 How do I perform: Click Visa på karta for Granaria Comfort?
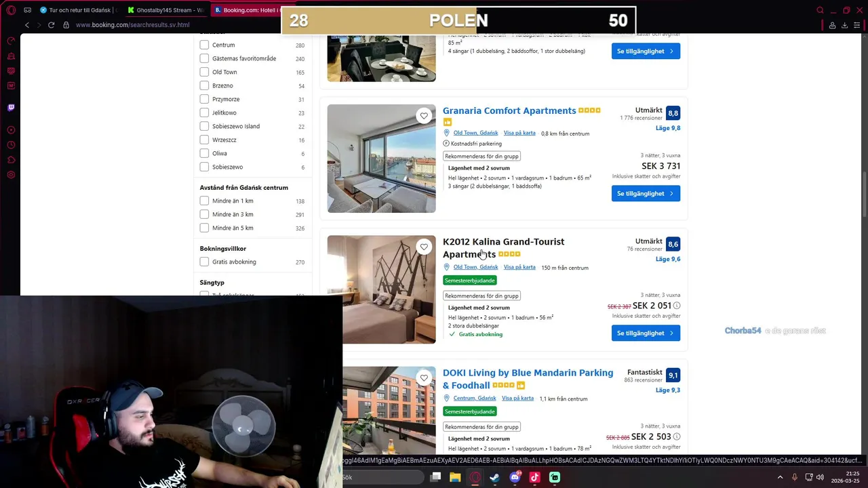pyautogui.click(x=519, y=133)
